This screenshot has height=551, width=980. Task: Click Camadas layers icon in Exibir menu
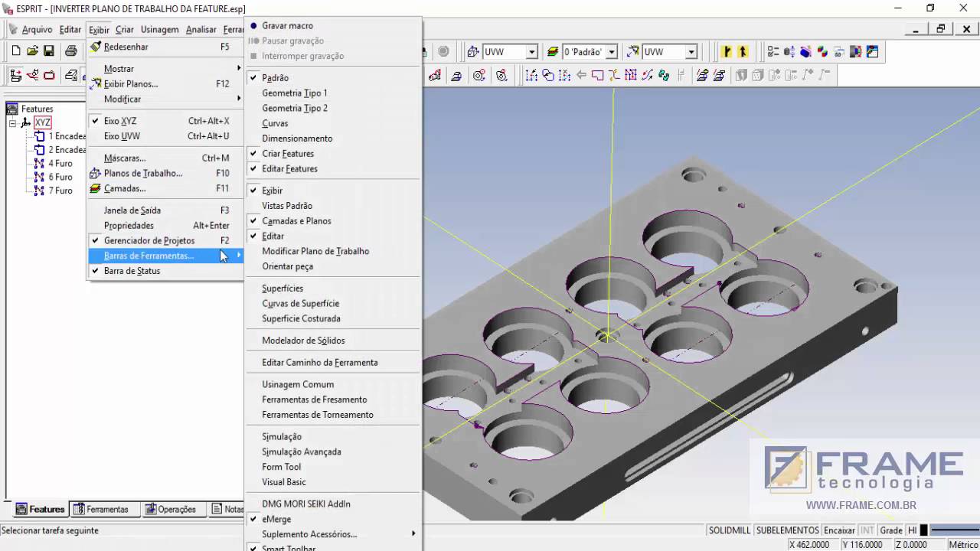click(x=96, y=188)
